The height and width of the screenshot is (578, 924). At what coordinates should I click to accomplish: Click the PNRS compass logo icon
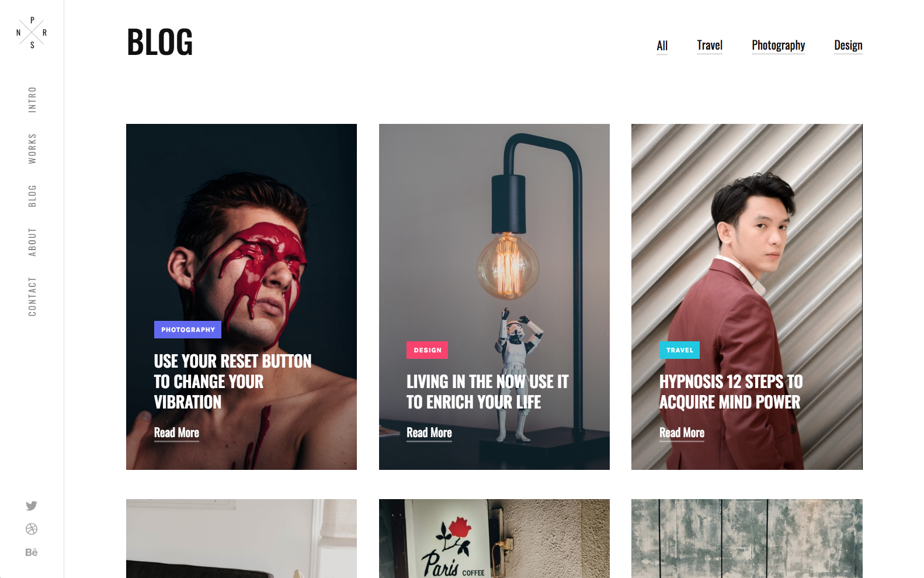pos(32,32)
